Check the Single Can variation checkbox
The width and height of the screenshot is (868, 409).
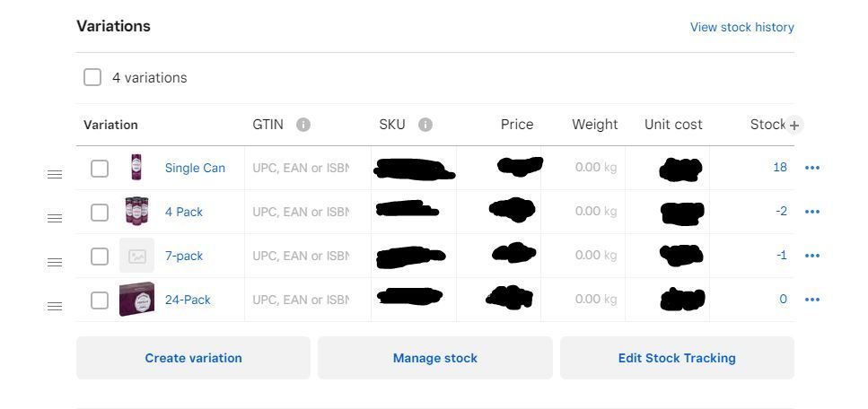(x=100, y=168)
